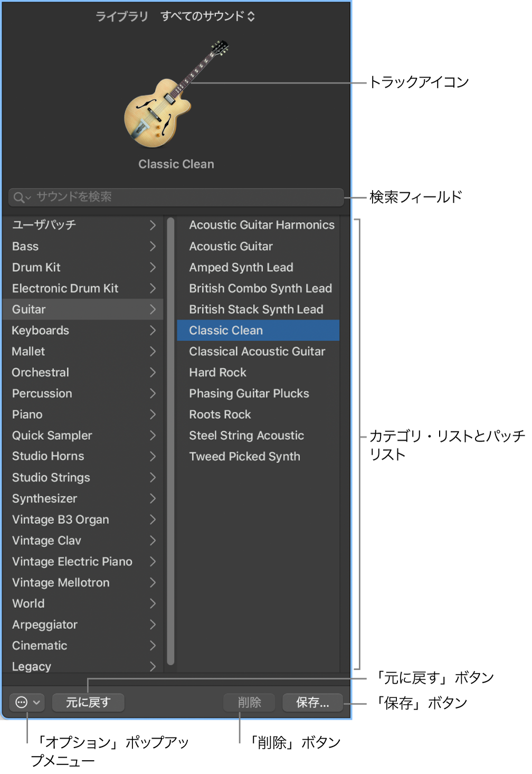Open the すべてのサウンド sound selection dropdown
This screenshot has height=774, width=532.
tap(207, 16)
